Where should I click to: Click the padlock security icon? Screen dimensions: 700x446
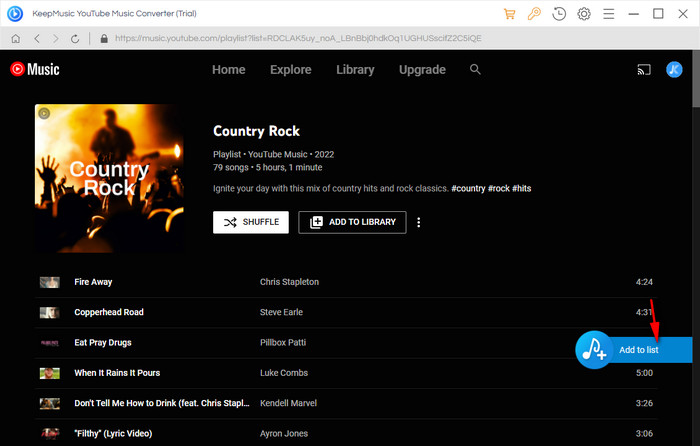[x=104, y=38]
